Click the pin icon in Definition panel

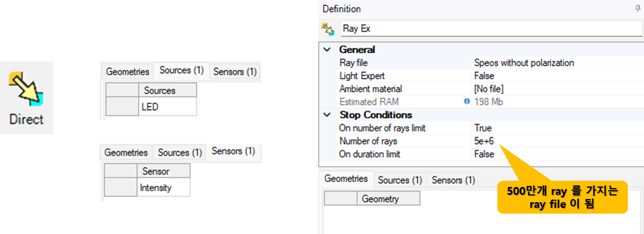tap(637, 9)
